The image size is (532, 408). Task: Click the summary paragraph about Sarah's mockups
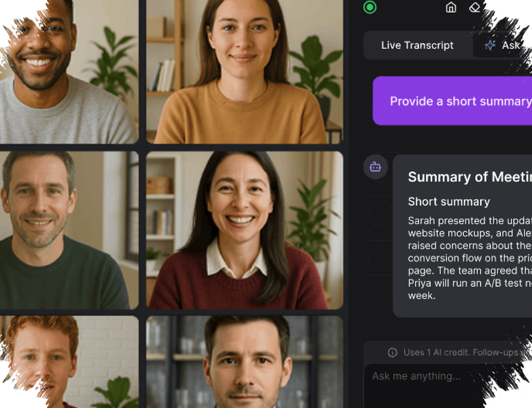click(x=470, y=258)
